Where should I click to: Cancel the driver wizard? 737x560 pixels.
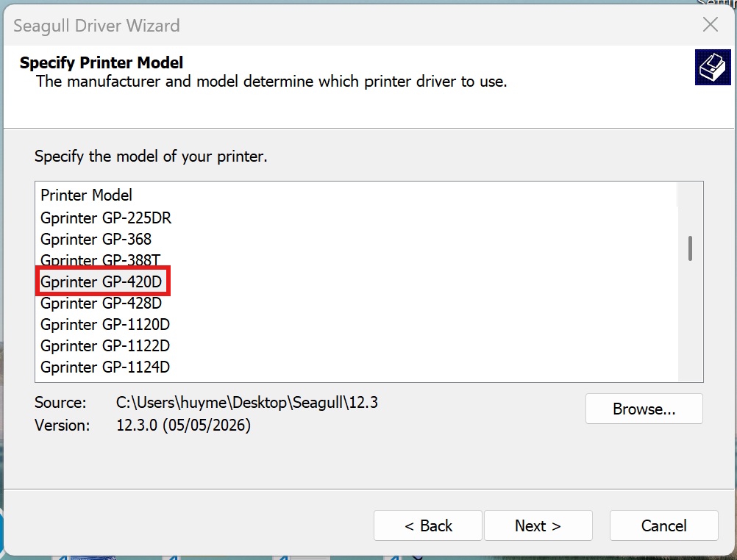tap(663, 525)
